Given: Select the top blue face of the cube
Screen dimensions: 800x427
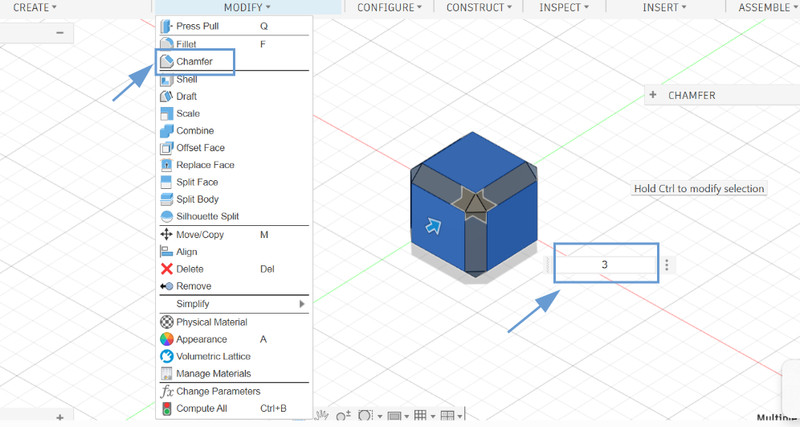Looking at the screenshot, I should pos(474,160).
